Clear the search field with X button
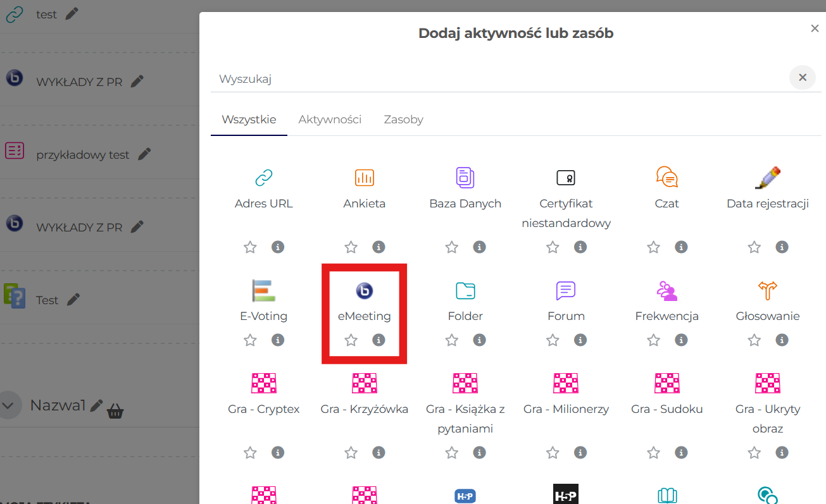This screenshot has height=504, width=826. pos(802,78)
